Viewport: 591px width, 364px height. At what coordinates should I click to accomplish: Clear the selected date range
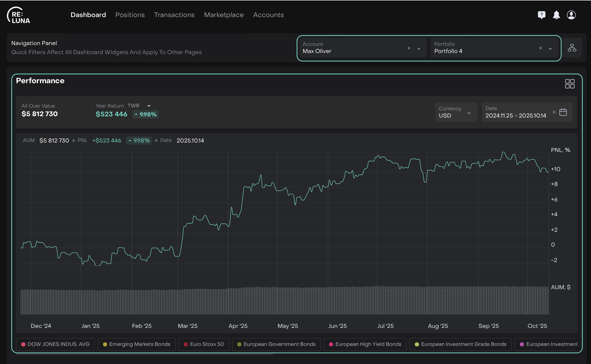pyautogui.click(x=554, y=112)
